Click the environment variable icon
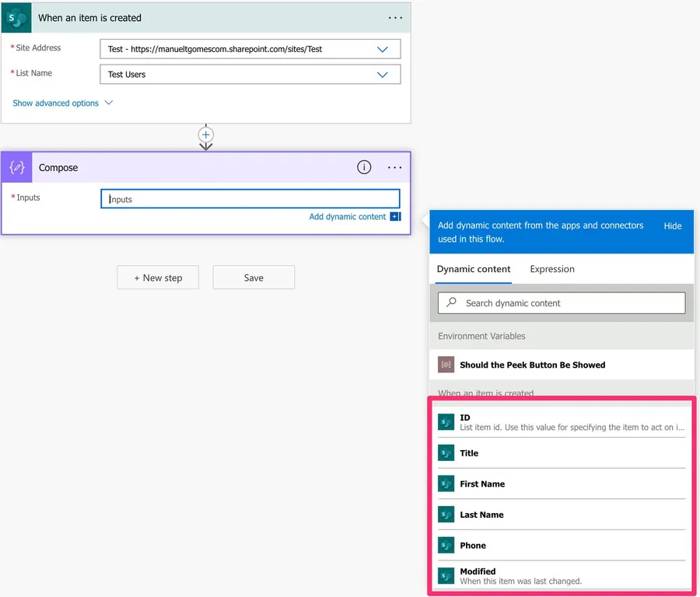700x597 pixels. coord(446,365)
